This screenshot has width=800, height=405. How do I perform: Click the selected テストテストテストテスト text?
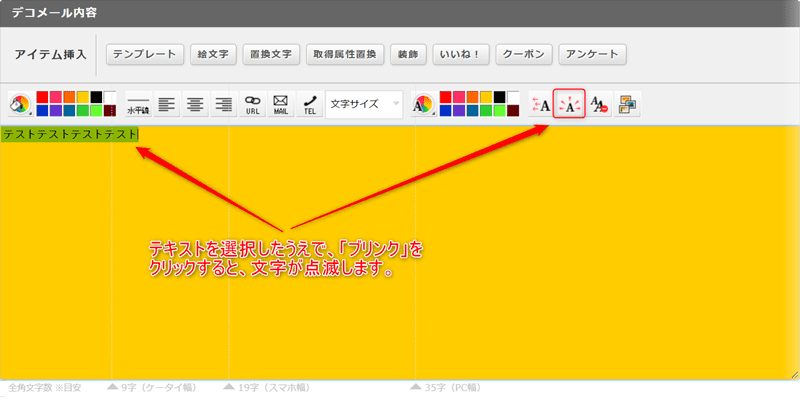(70, 134)
